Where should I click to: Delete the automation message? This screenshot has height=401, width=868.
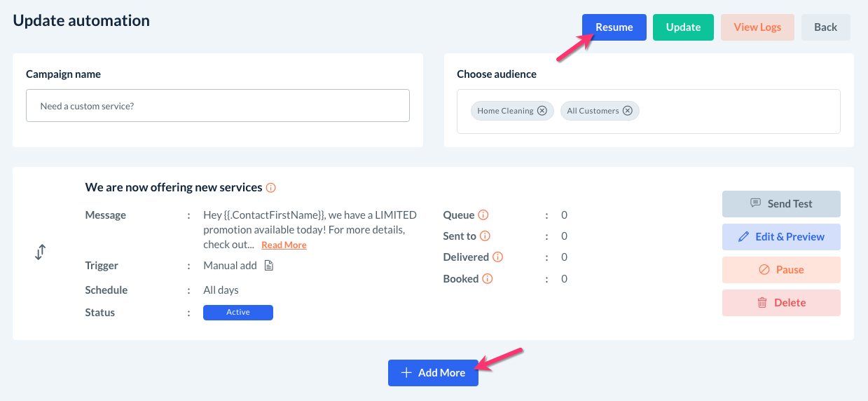click(781, 303)
